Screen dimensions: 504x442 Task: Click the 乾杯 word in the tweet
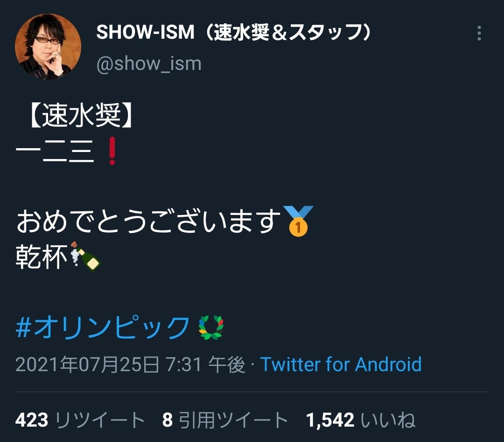click(42, 256)
